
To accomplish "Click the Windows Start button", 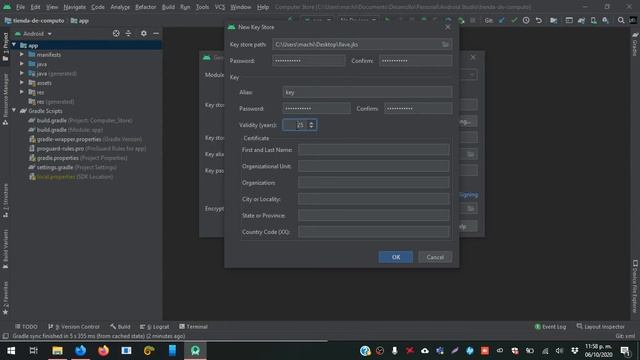I will coord(11,350).
